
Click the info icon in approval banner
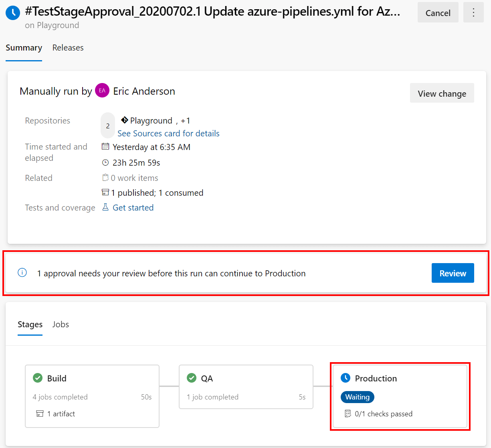22,273
